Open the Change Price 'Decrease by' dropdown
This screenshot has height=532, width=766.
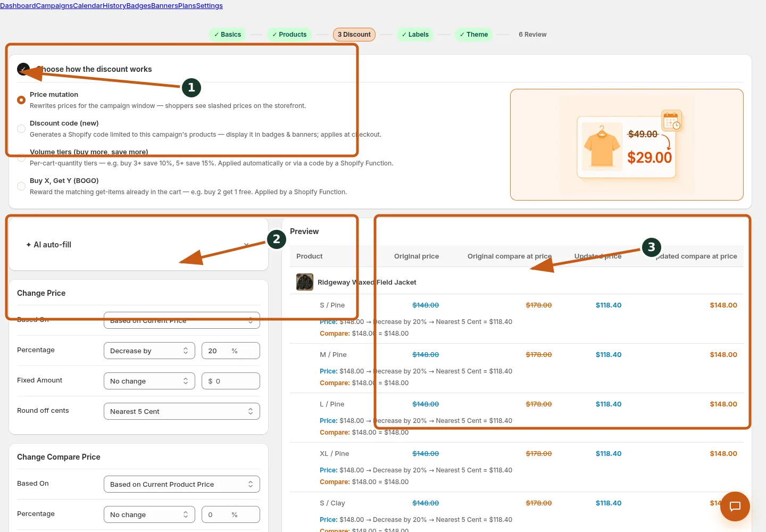(x=149, y=351)
